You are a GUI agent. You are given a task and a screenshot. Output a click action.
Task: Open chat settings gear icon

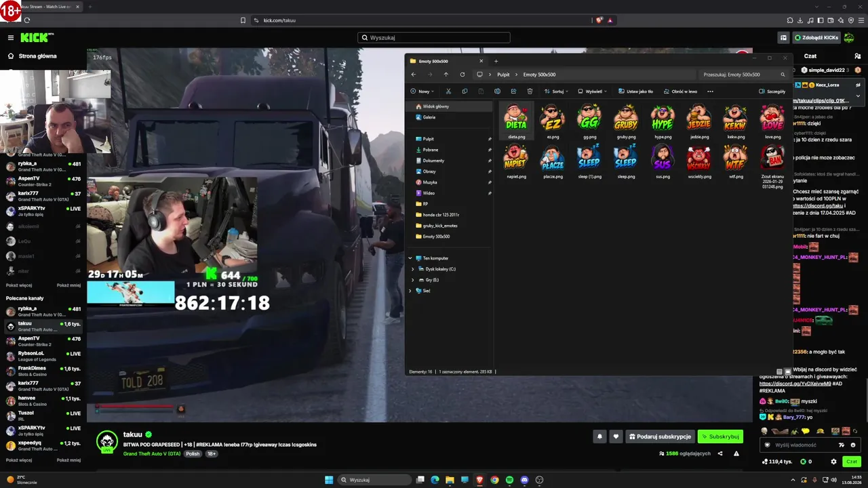click(x=833, y=462)
